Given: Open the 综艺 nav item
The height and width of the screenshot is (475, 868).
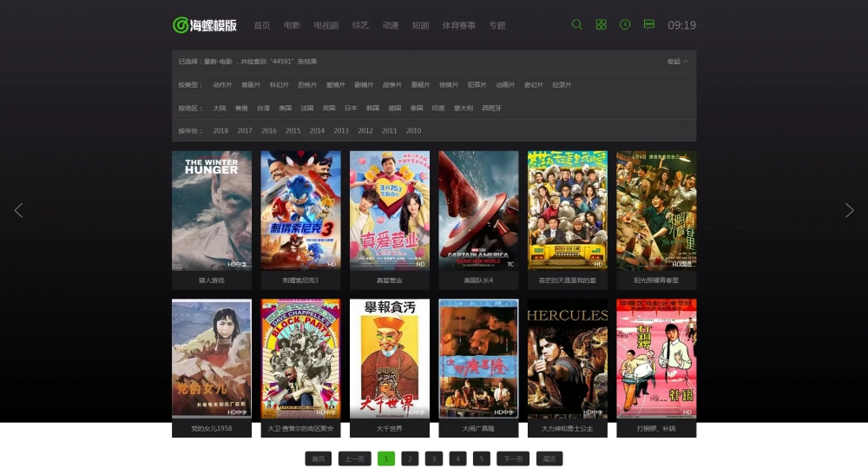Looking at the screenshot, I should (360, 25).
